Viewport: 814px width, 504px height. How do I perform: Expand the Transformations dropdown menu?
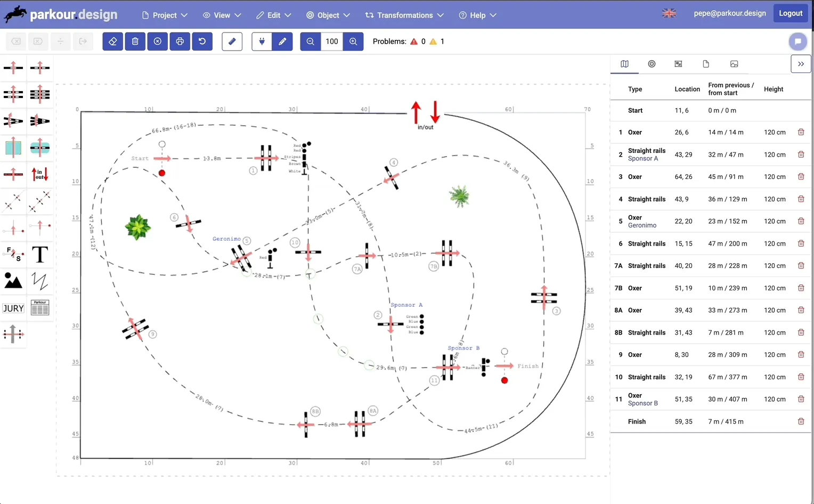coord(404,15)
